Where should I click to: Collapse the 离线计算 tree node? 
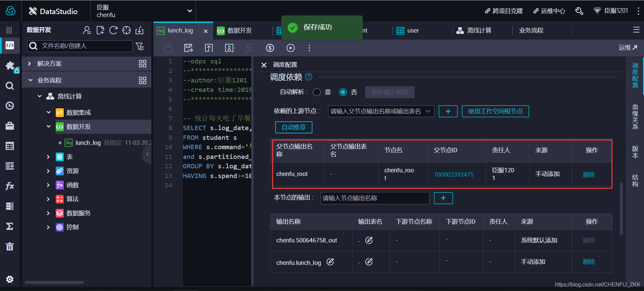40,96
